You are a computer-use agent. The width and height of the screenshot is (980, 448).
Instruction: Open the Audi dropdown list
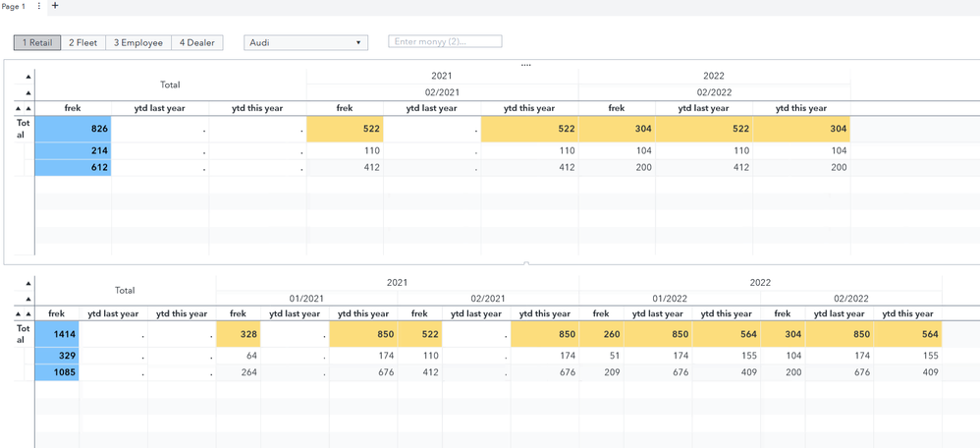pyautogui.click(x=305, y=42)
